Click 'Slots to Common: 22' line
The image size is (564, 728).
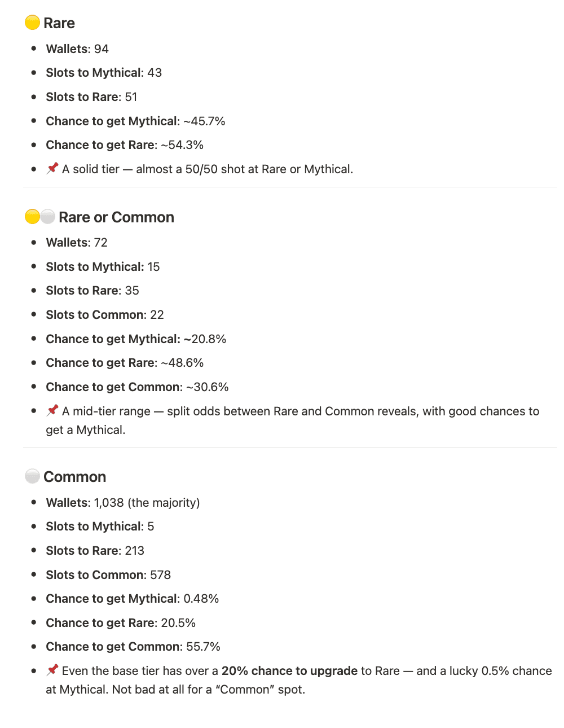105,315
